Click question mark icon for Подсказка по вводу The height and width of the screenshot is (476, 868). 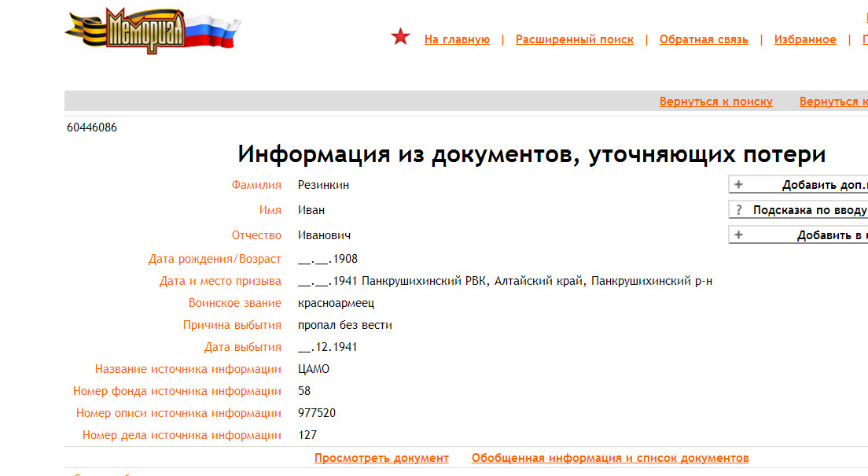pos(738,211)
